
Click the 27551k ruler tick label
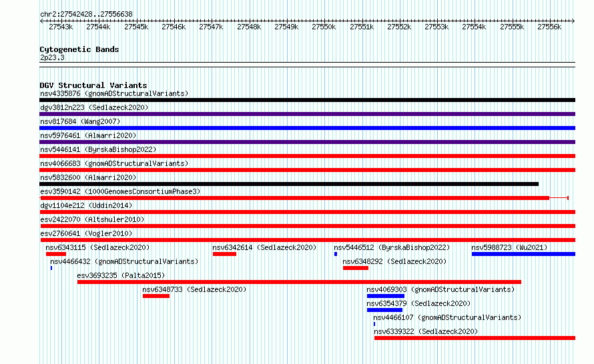pos(362,27)
